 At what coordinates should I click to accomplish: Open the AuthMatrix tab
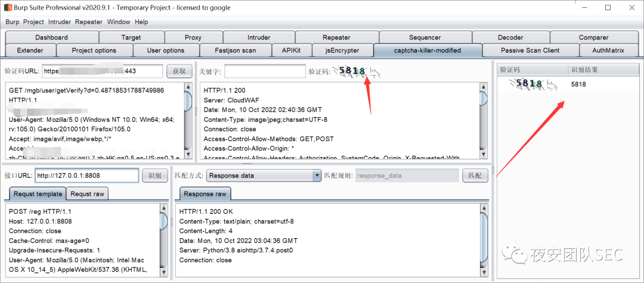coord(608,50)
